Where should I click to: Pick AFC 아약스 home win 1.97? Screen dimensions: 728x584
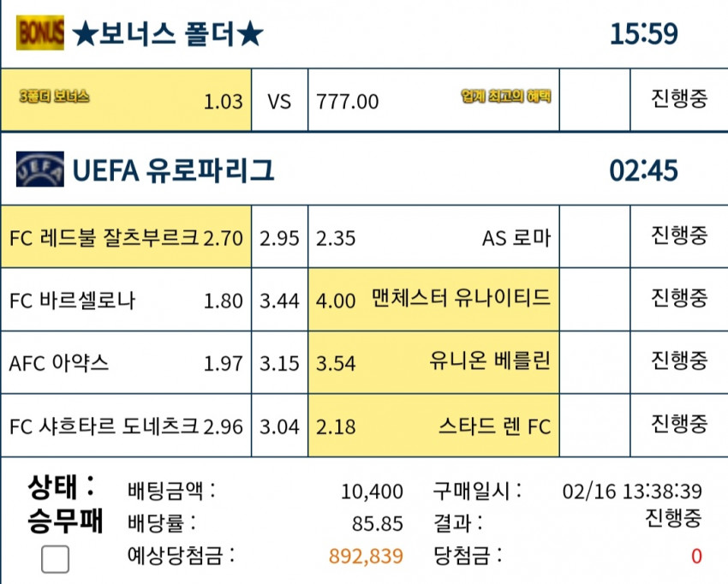coord(126,362)
